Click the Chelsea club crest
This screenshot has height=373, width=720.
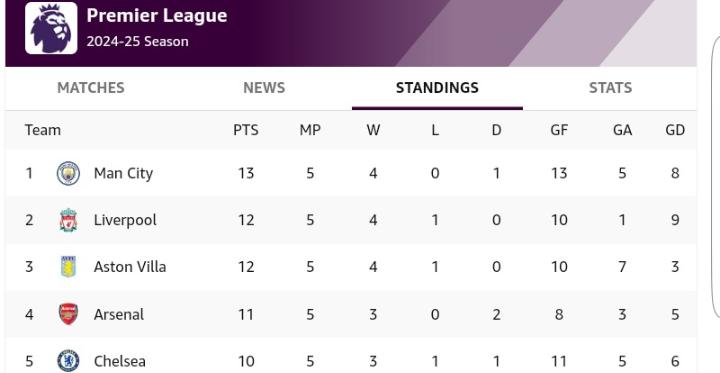68,361
